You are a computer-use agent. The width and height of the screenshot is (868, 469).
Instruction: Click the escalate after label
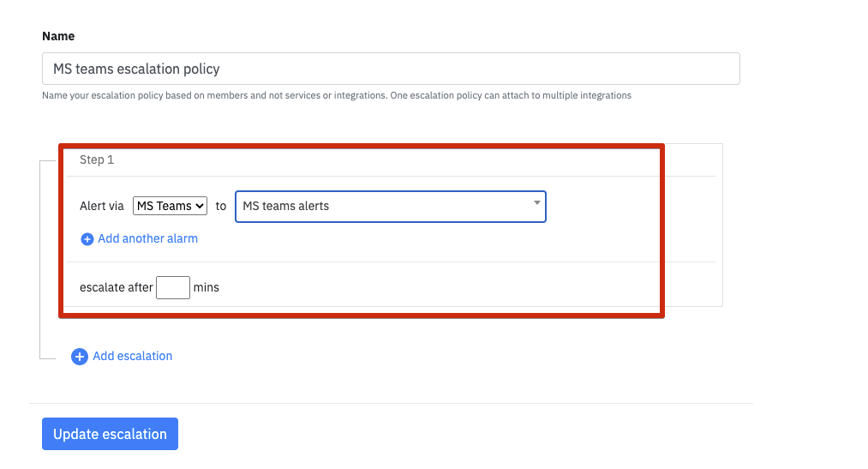tap(117, 287)
